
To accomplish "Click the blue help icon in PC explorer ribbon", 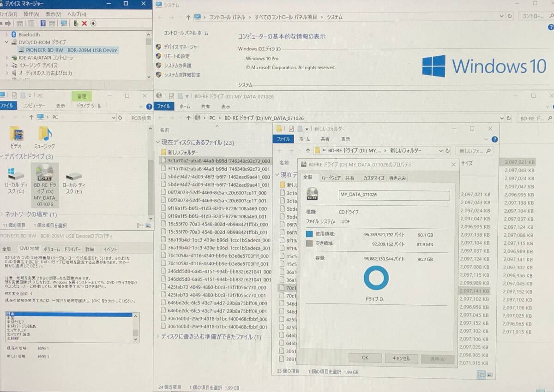I will click(149, 106).
